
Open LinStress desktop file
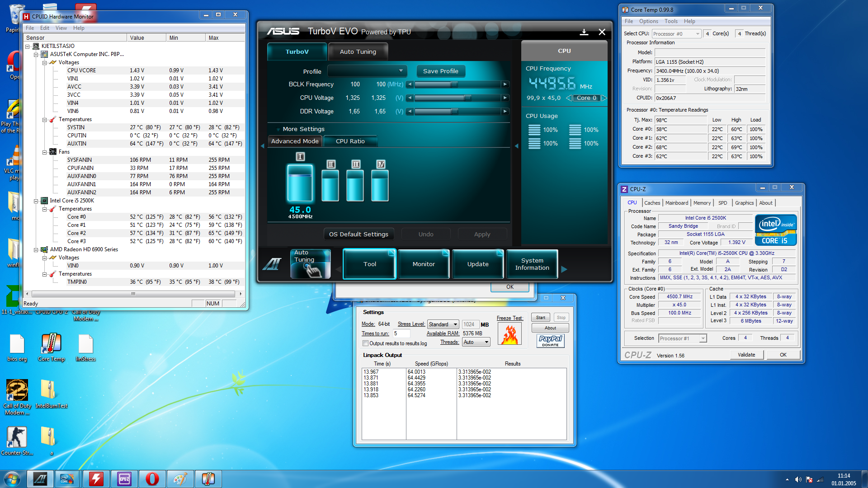(x=85, y=347)
